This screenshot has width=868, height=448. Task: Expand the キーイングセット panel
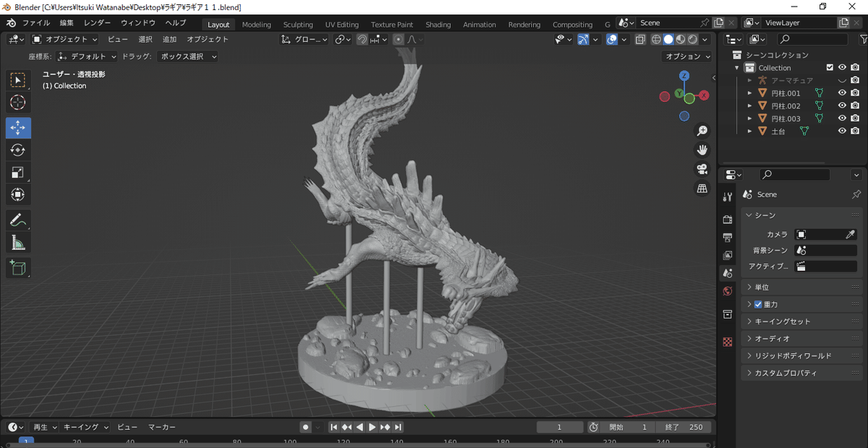click(x=802, y=321)
